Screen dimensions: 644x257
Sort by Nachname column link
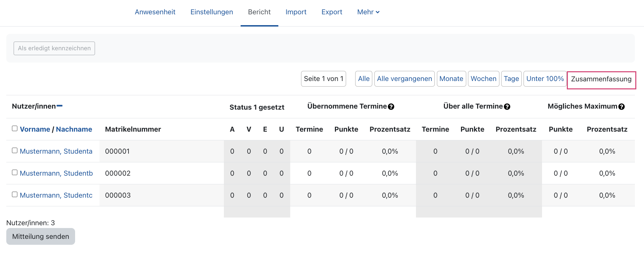pyautogui.click(x=74, y=129)
